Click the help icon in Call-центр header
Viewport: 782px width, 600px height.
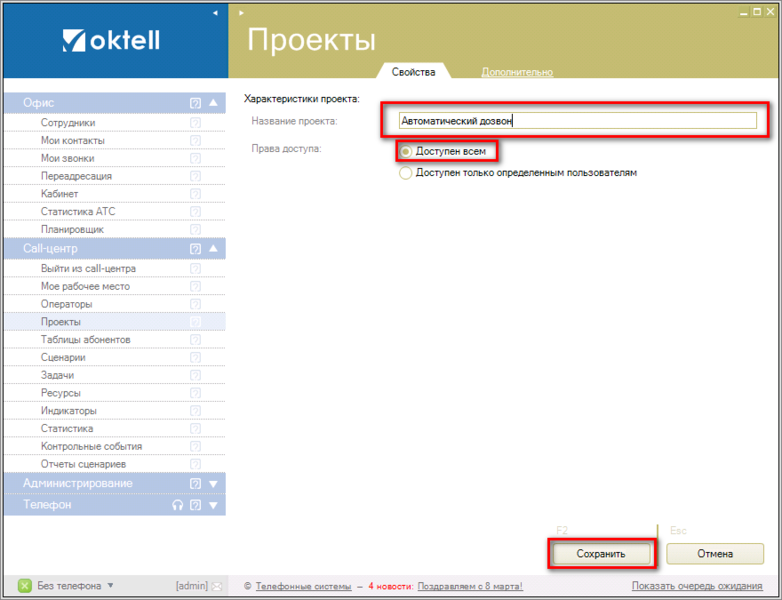(196, 249)
